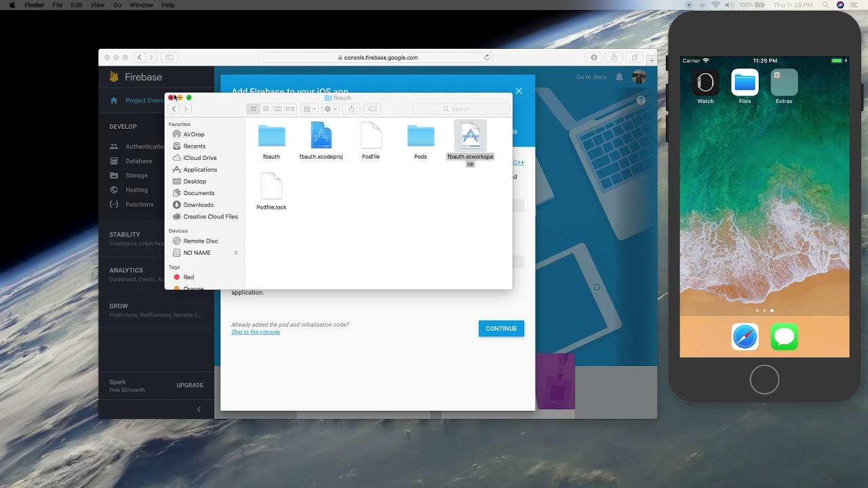This screenshot has width=868, height=488.
Task: Select the Red tag in sidebar
Action: tap(189, 277)
